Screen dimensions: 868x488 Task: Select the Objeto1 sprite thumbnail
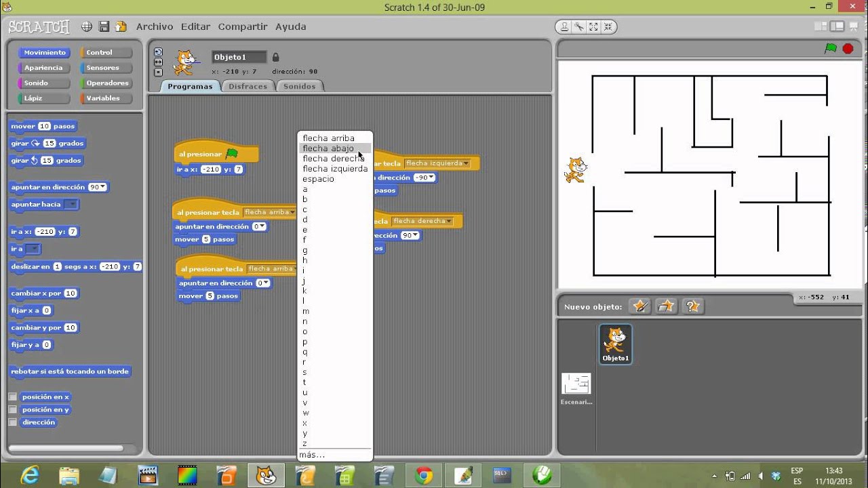click(616, 344)
